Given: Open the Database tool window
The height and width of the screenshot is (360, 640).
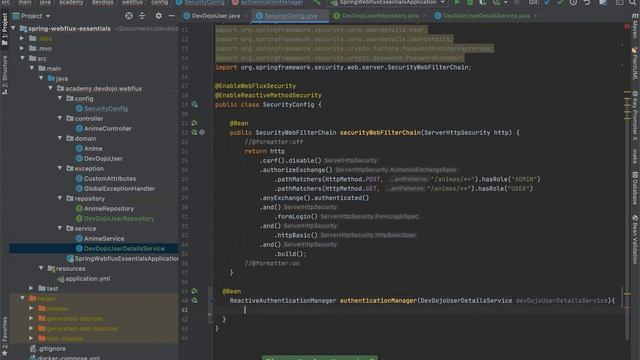Looking at the screenshot, I should point(635,188).
